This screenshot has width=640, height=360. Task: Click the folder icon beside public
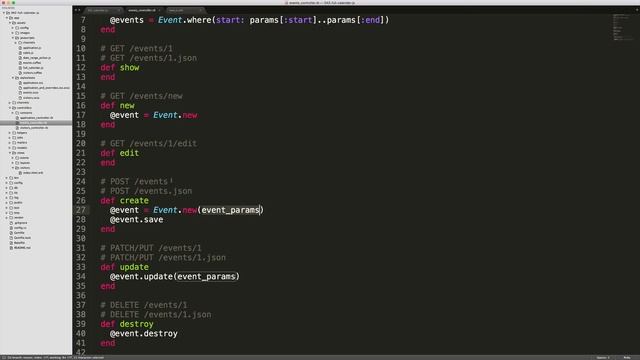(x=11, y=202)
